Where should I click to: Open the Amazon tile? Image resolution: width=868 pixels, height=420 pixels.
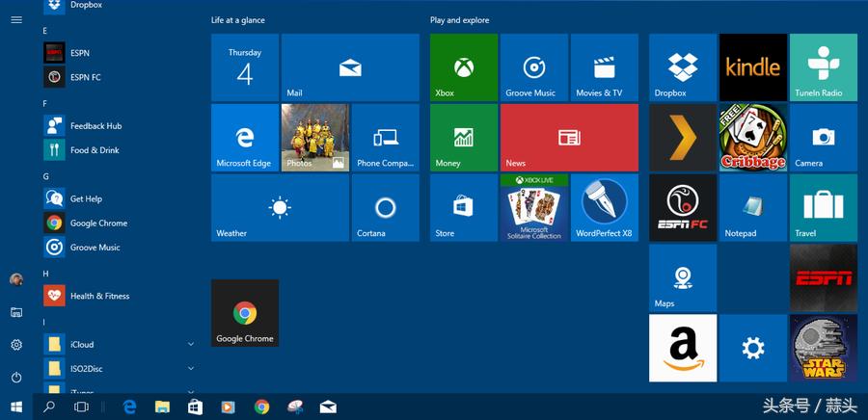[x=683, y=348]
